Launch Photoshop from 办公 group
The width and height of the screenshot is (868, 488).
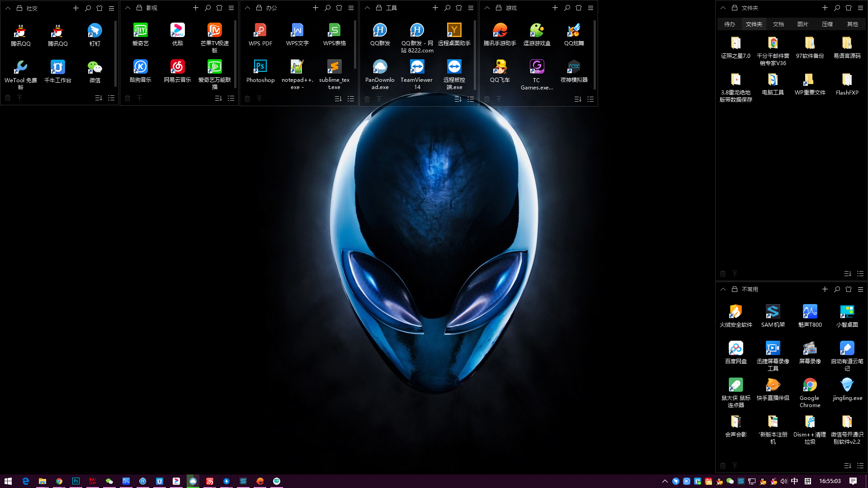[x=260, y=71]
